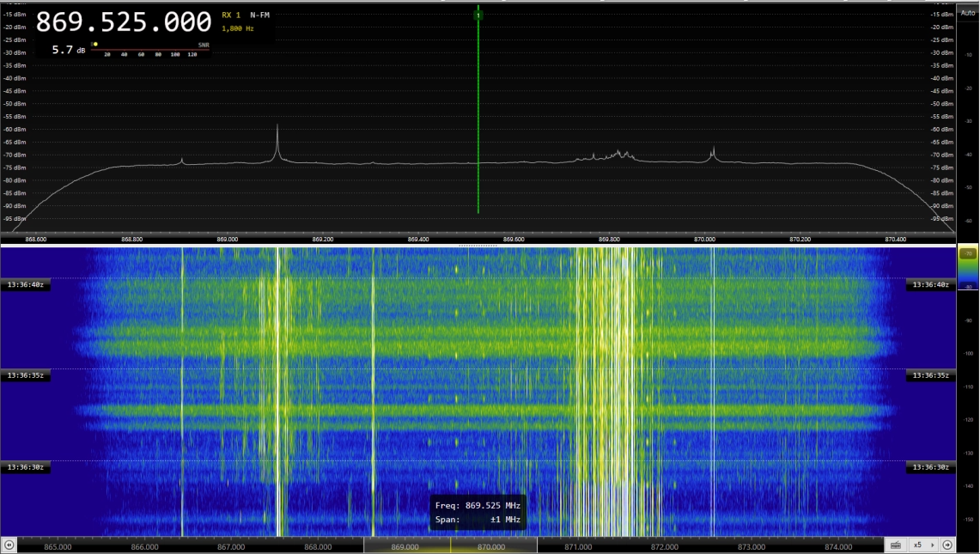Click the Auto button on the level scale
980x554 pixels.
click(967, 13)
